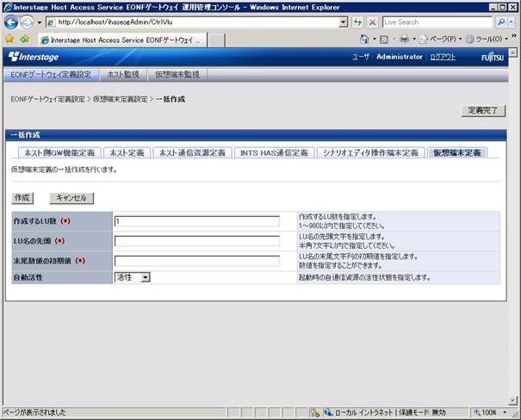Image resolution: width=521 pixels, height=420 pixels.
Task: Click the '仮想端末定義の一括作成を行います。' description
Action: [65, 170]
